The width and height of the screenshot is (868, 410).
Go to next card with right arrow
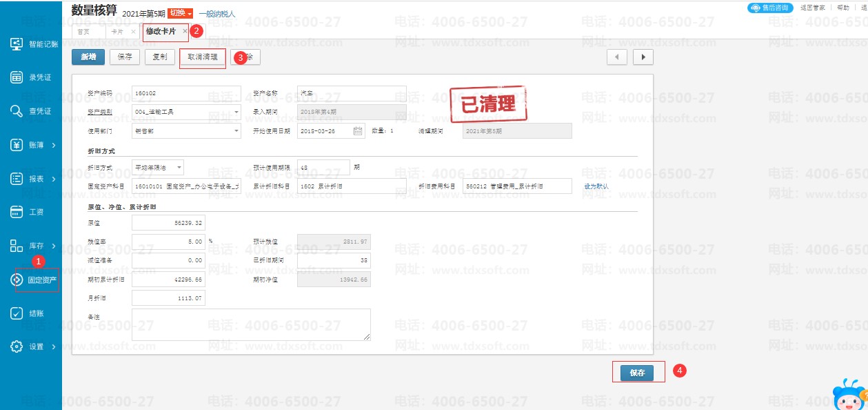(x=643, y=57)
